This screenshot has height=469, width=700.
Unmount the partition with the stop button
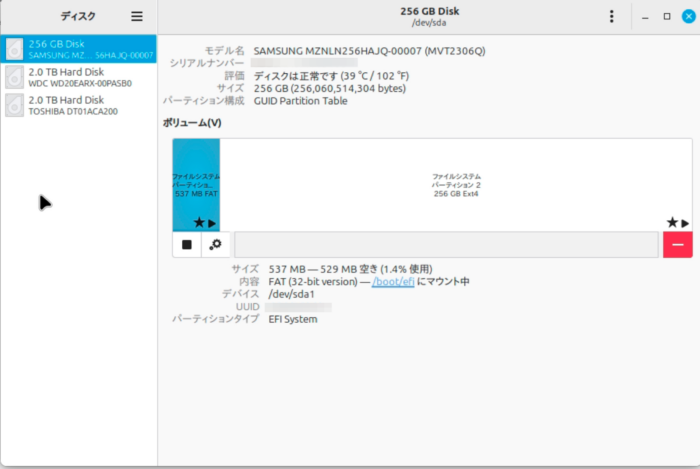[186, 244]
